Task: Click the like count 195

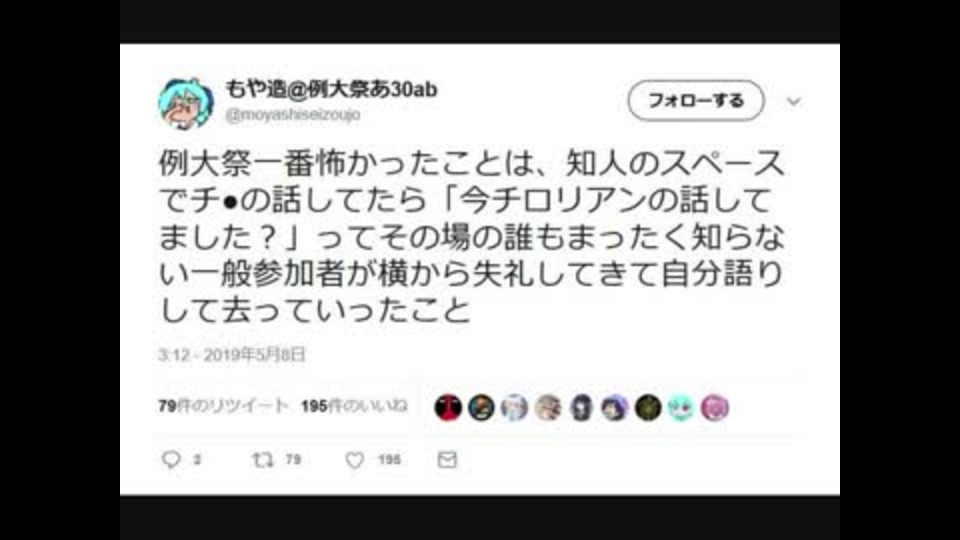Action: pos(389,459)
